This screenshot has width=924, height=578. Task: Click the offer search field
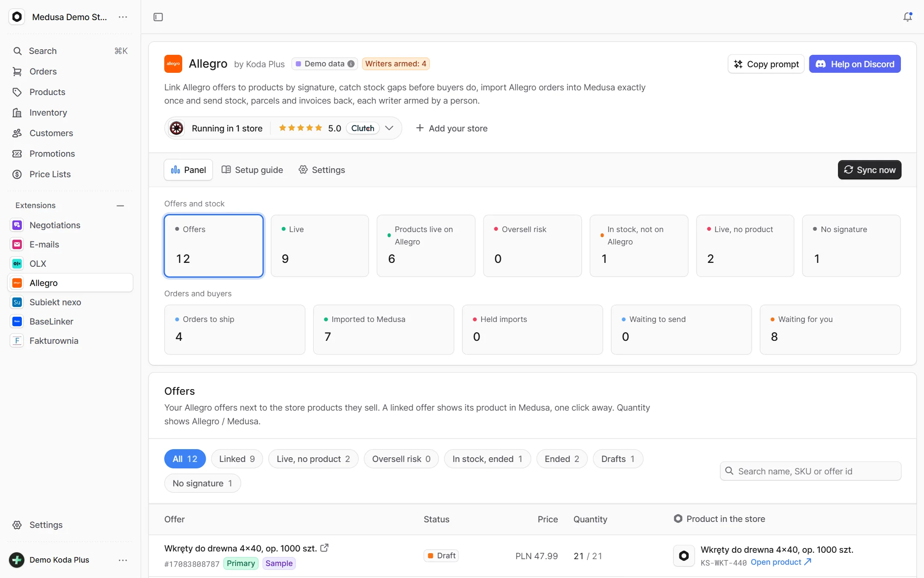click(x=810, y=471)
